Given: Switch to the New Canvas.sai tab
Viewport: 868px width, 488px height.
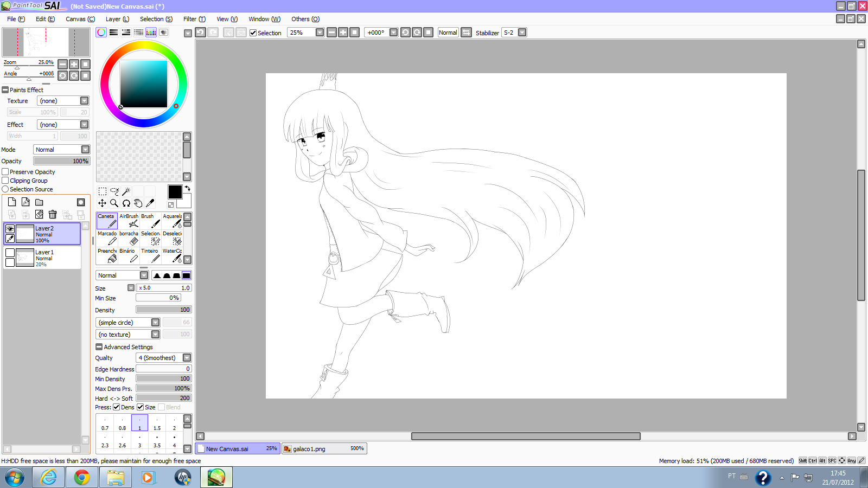Looking at the screenshot, I should point(238,448).
